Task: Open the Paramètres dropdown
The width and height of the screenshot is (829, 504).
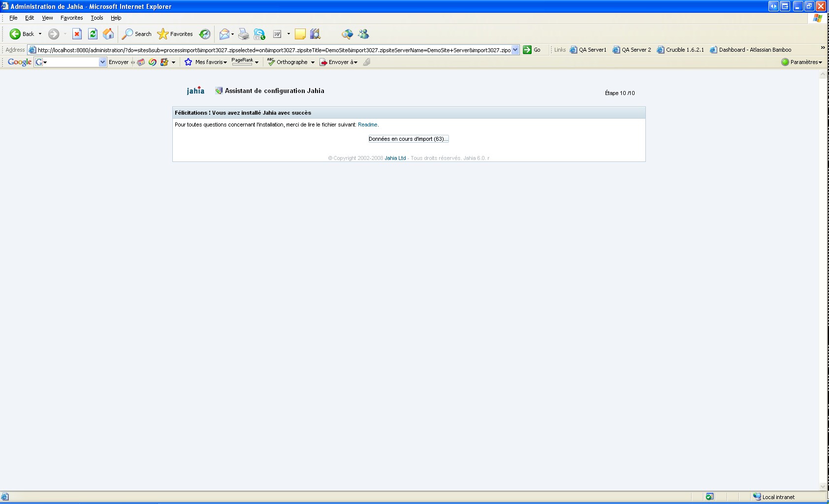Action: (x=802, y=62)
